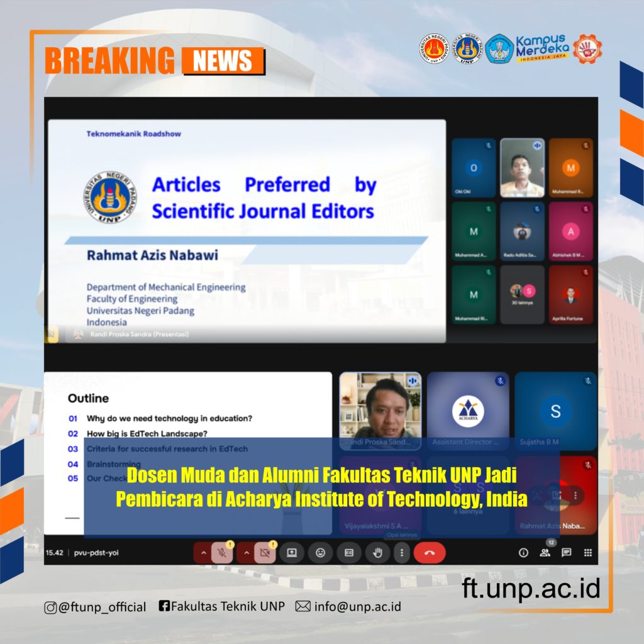Screen dimensions: 644x644
Task: Expand audio settings arrow beside microphone
Action: (x=203, y=553)
